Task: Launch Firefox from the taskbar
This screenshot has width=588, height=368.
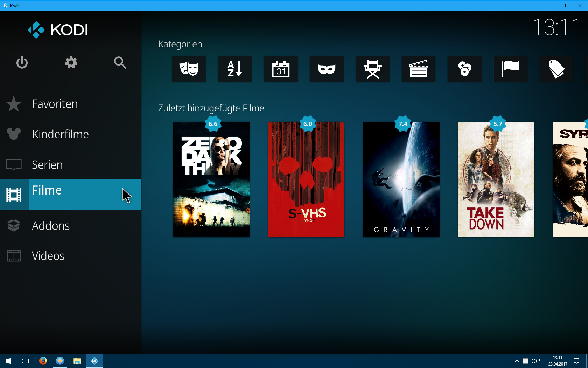Action: coord(43,361)
